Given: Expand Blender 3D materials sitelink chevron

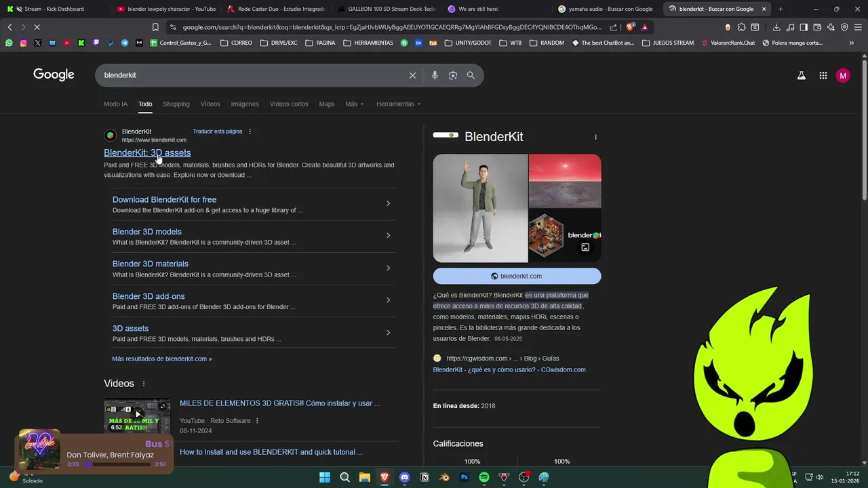Looking at the screenshot, I should coord(388,268).
